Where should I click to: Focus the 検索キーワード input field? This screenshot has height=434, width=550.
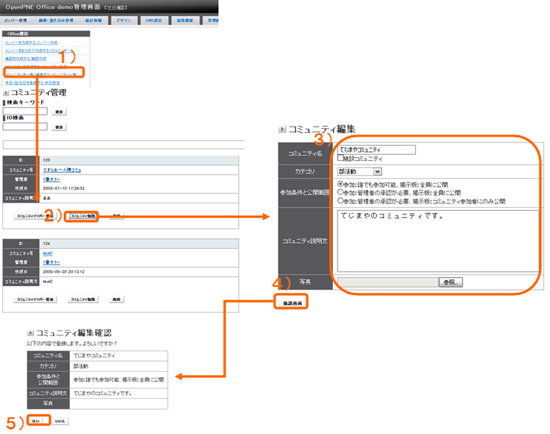point(25,111)
